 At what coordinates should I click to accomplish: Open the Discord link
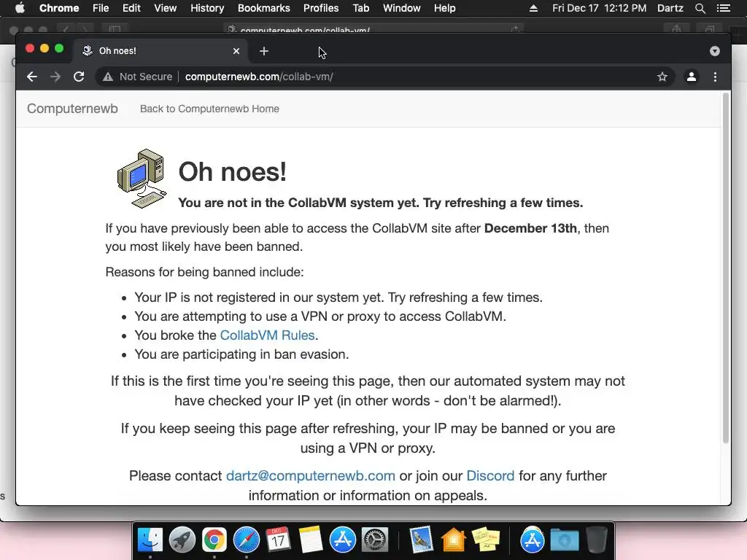pyautogui.click(x=490, y=475)
